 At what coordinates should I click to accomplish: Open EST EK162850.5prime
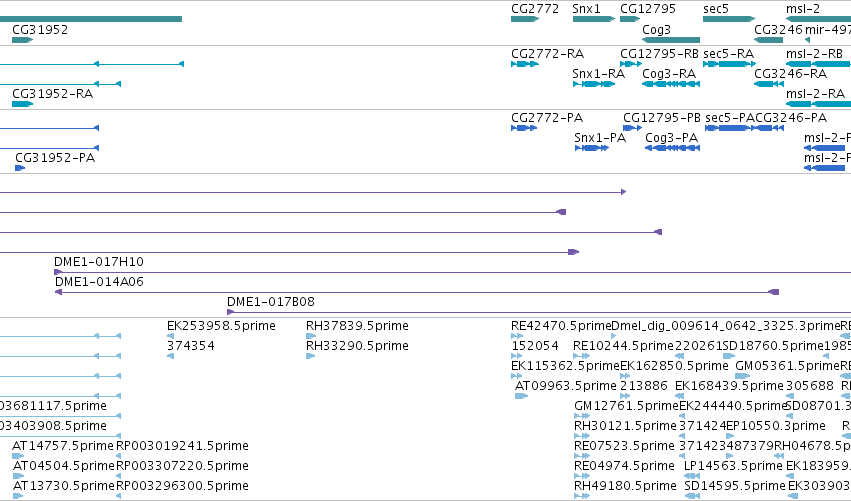[x=674, y=366]
